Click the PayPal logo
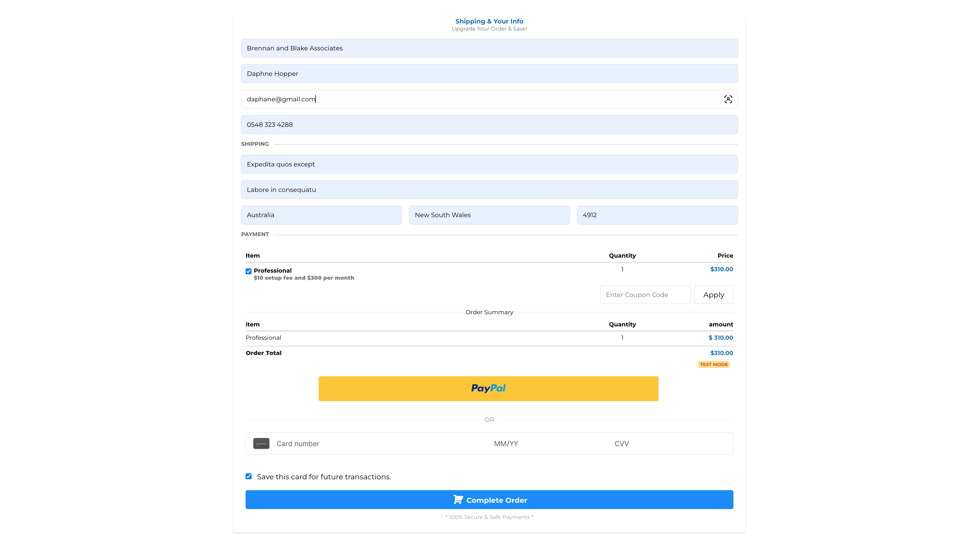979x560 pixels. (x=488, y=388)
